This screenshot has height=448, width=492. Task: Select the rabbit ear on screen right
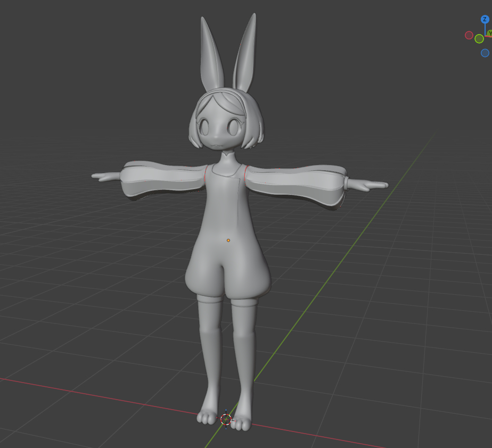tap(245, 53)
